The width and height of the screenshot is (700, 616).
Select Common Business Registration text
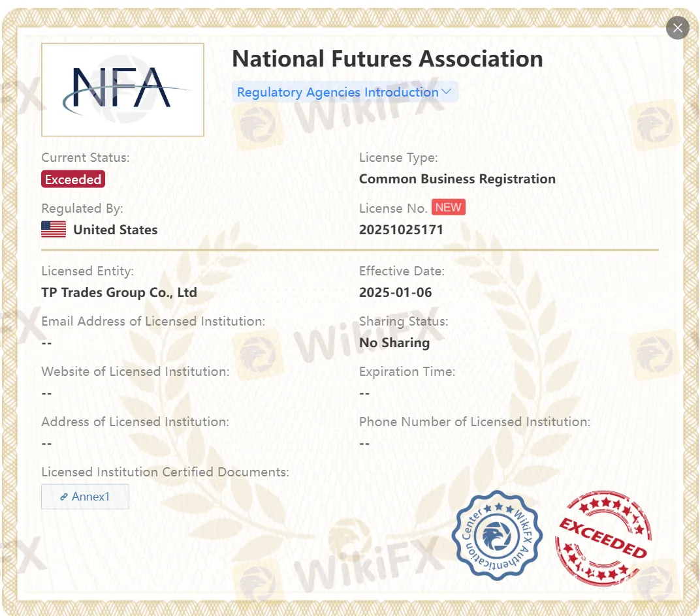pos(457,179)
